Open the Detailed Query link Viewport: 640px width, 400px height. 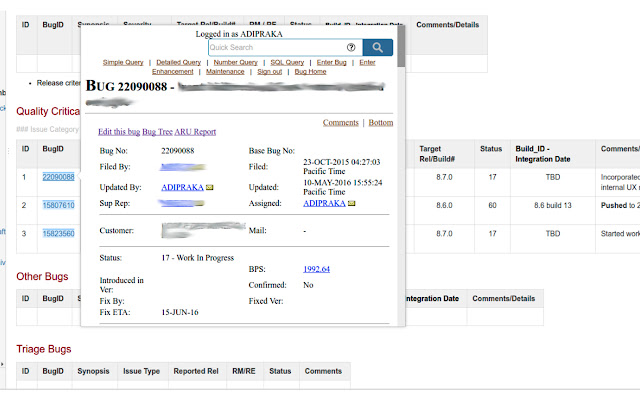click(178, 62)
